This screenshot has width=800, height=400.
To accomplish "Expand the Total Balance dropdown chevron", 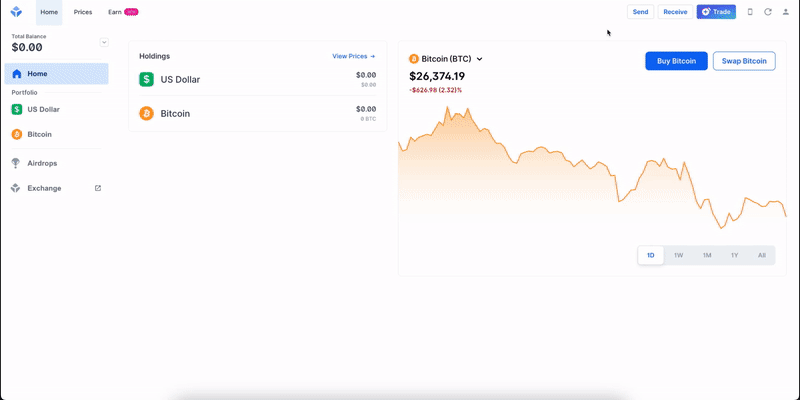I will [104, 42].
